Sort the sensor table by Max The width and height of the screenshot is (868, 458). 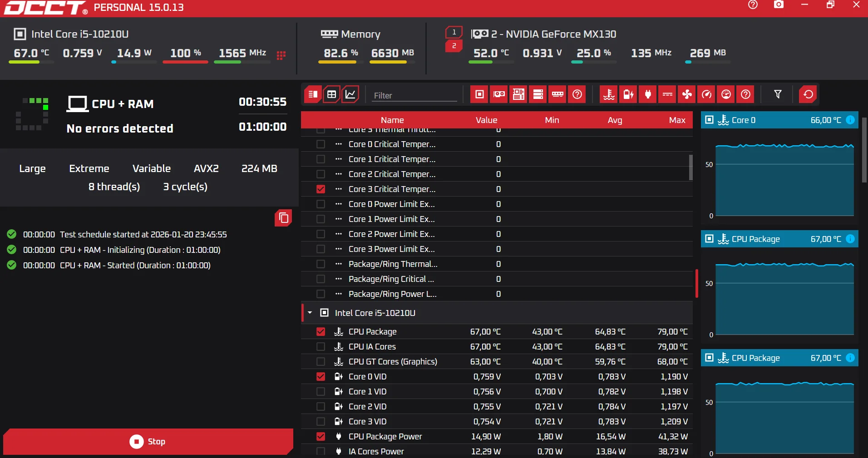[x=677, y=120]
